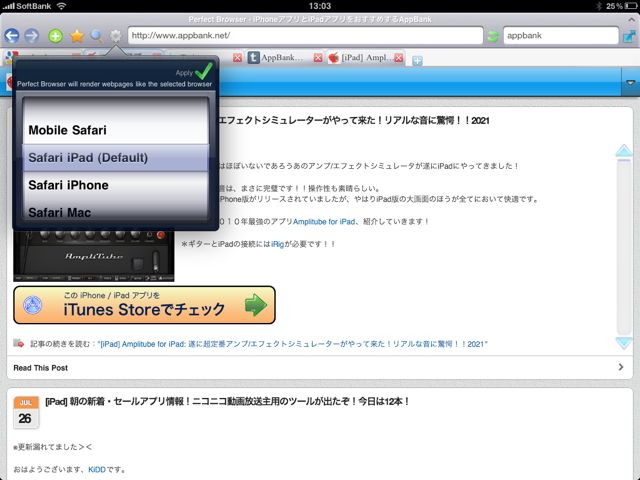Tap the App Store icon in banner
This screenshot has width=640, height=480.
(x=33, y=305)
